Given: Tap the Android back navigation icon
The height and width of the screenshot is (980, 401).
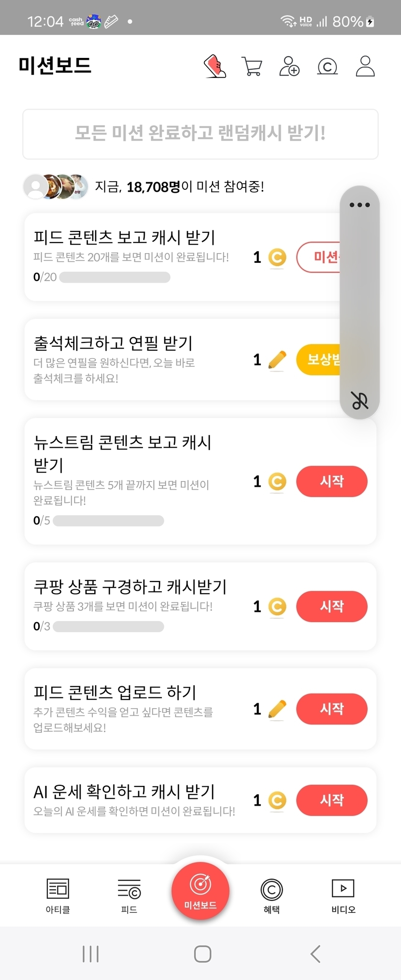Looking at the screenshot, I should 315,954.
